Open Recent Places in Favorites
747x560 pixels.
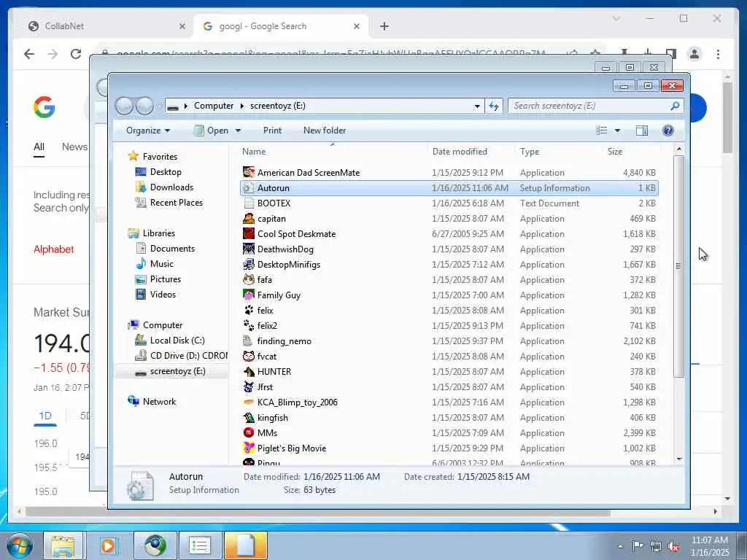click(x=177, y=203)
